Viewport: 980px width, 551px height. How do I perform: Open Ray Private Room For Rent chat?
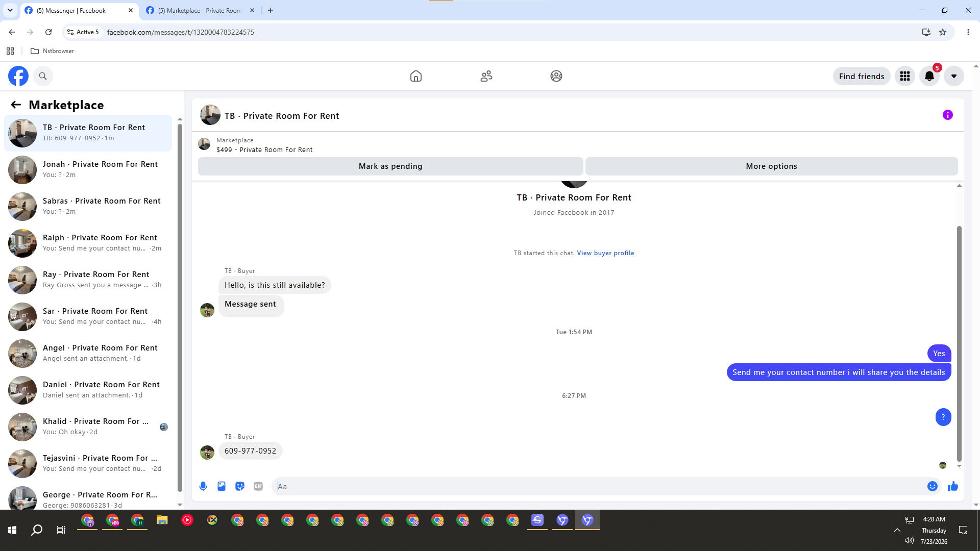(x=88, y=280)
